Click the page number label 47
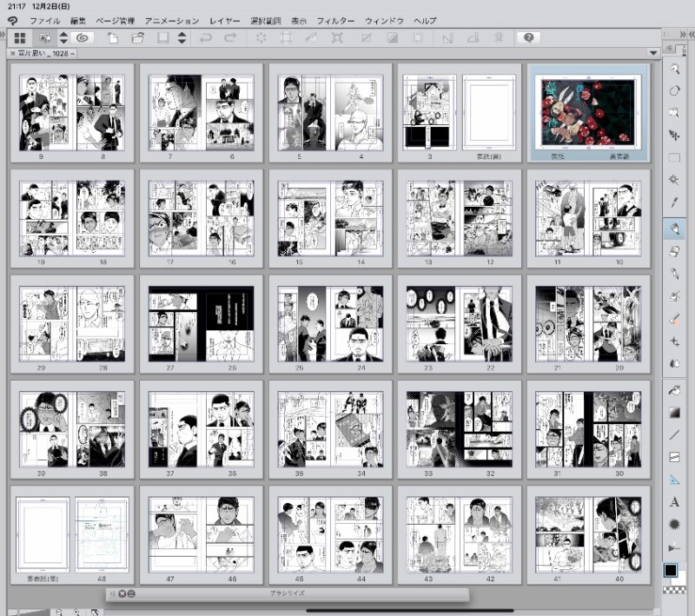Screen dimensions: 695x616 [x=170, y=579]
